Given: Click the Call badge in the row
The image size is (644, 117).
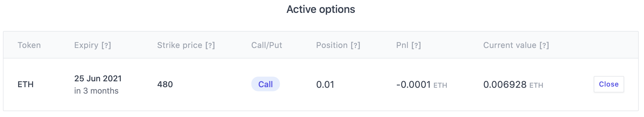Looking at the screenshot, I should click(265, 84).
